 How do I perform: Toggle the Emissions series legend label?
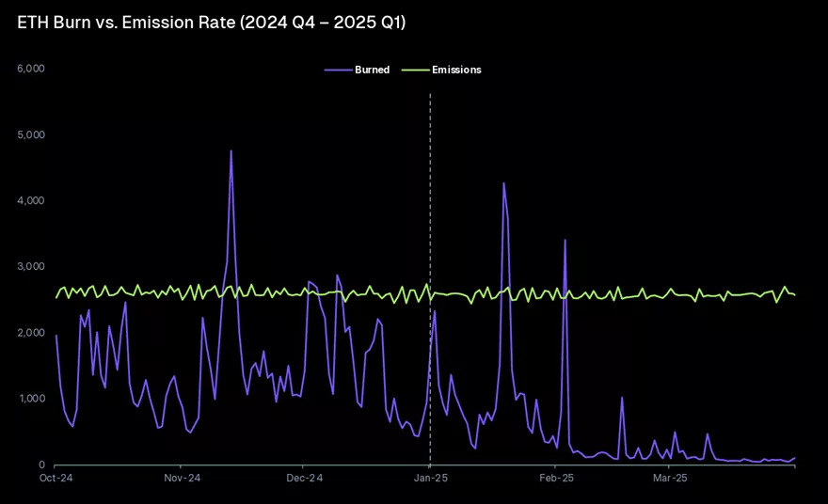456,70
